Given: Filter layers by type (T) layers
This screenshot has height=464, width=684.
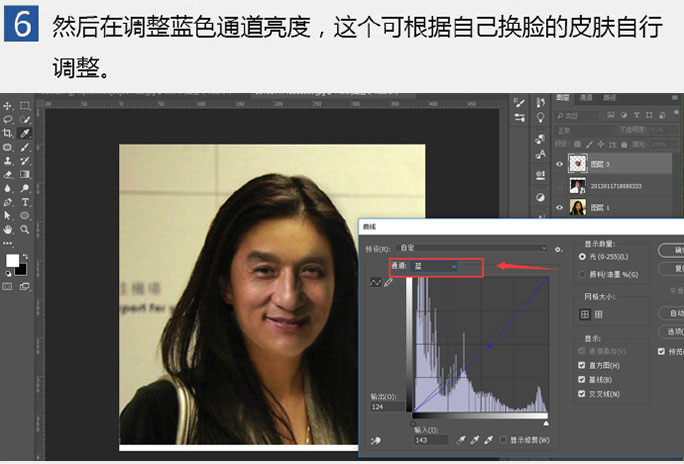Looking at the screenshot, I should [x=637, y=115].
